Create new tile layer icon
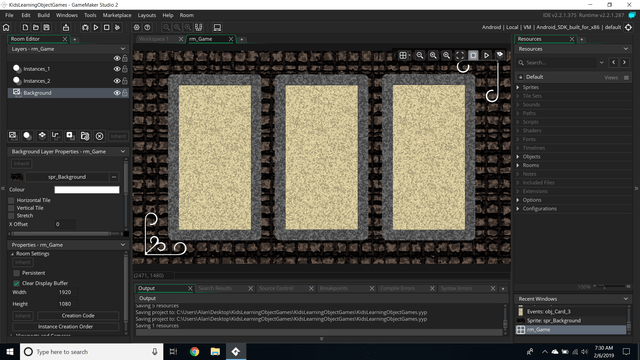 coord(42,136)
